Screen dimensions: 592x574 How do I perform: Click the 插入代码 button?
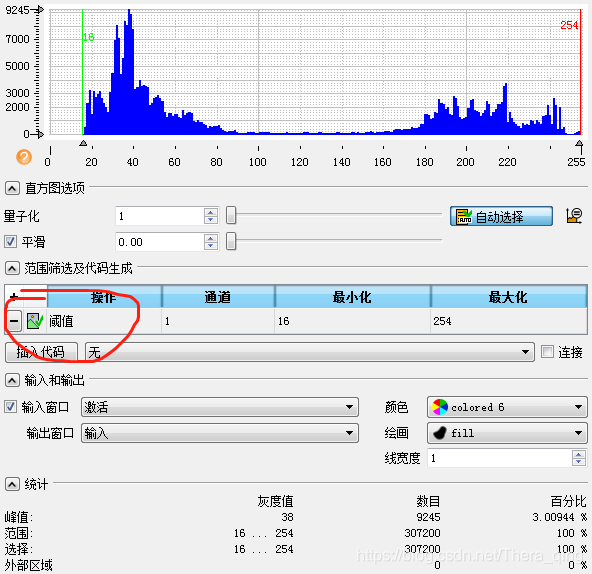(41, 352)
